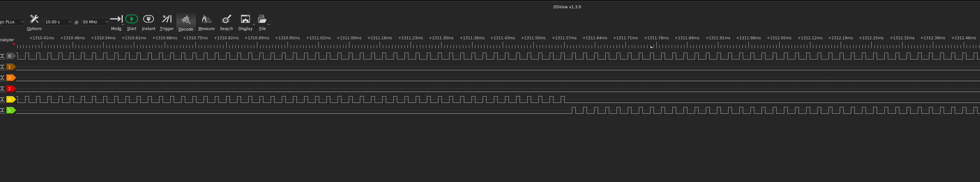Click the ruler at +1312.46ms
The height and width of the screenshot is (182, 980).
963,38
